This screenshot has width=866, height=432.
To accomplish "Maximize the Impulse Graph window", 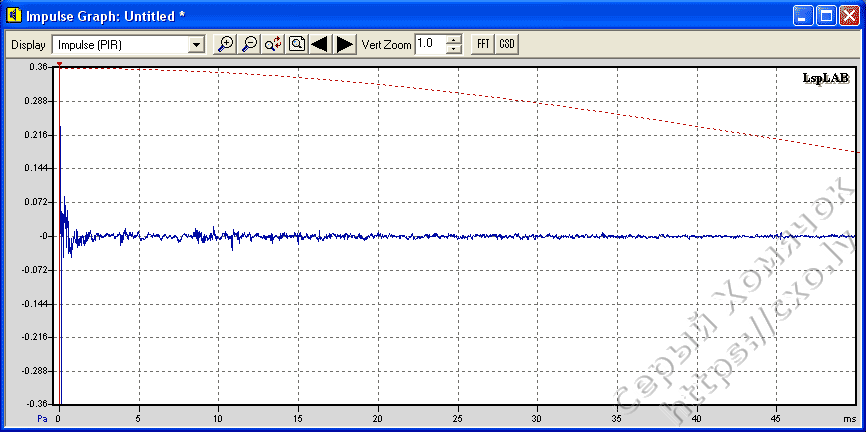I will tap(826, 16).
